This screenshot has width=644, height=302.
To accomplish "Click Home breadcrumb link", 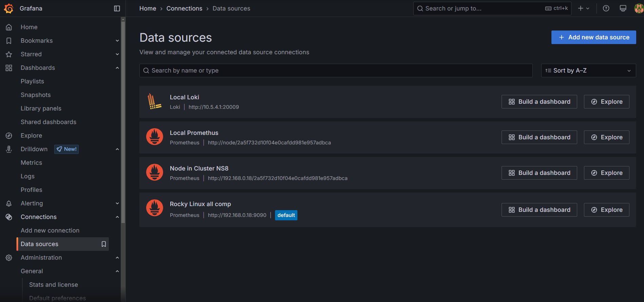I will tap(148, 8).
